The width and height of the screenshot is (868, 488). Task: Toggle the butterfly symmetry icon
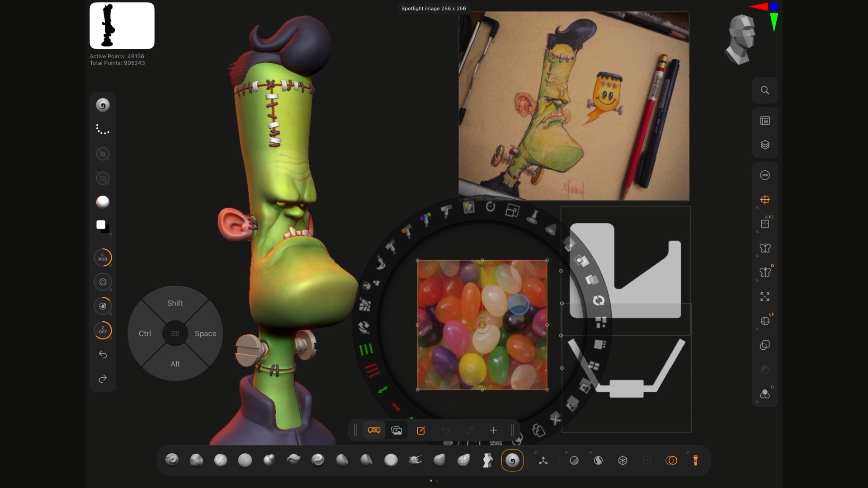[765, 248]
